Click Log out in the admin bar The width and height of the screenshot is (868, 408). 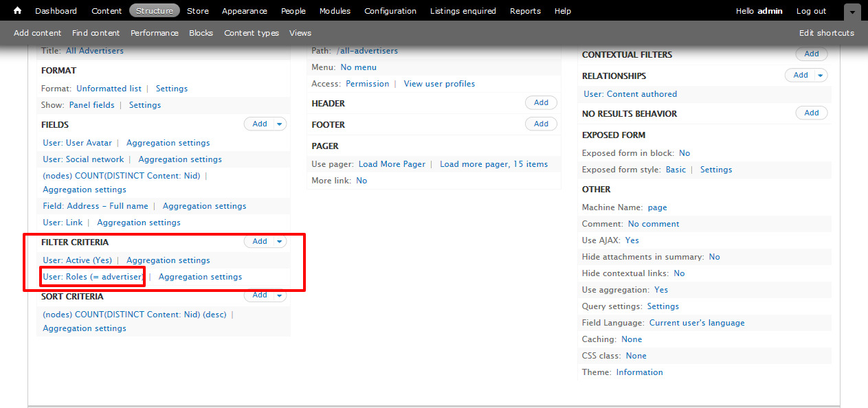(x=811, y=11)
